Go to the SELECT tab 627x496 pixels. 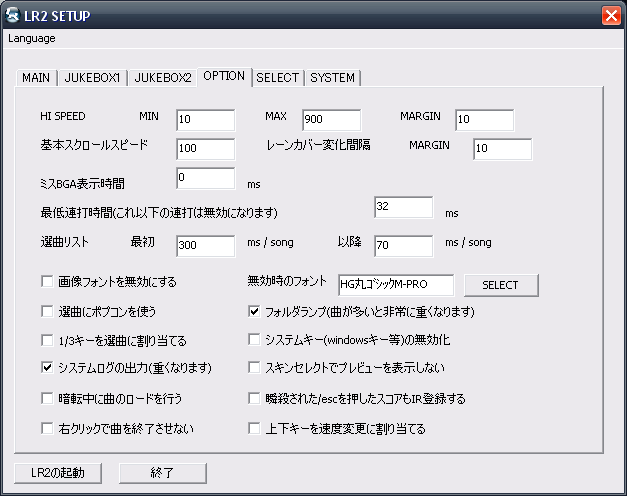(x=277, y=77)
